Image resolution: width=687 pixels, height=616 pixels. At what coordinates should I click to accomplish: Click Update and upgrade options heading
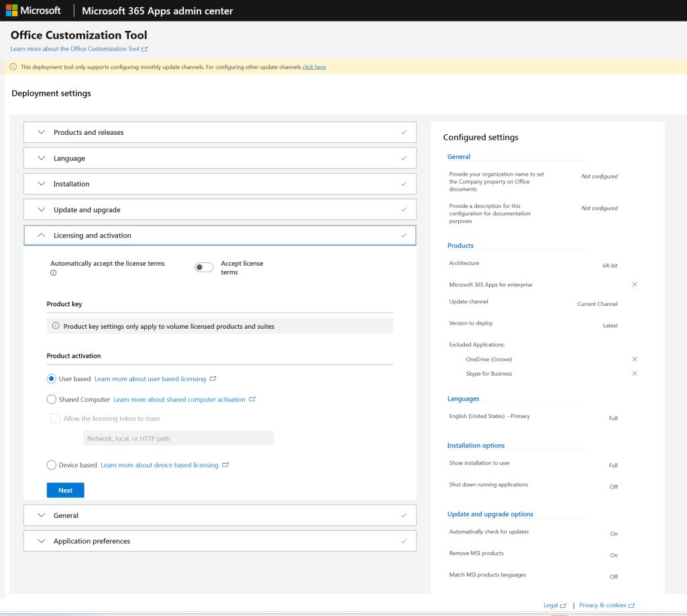490,514
